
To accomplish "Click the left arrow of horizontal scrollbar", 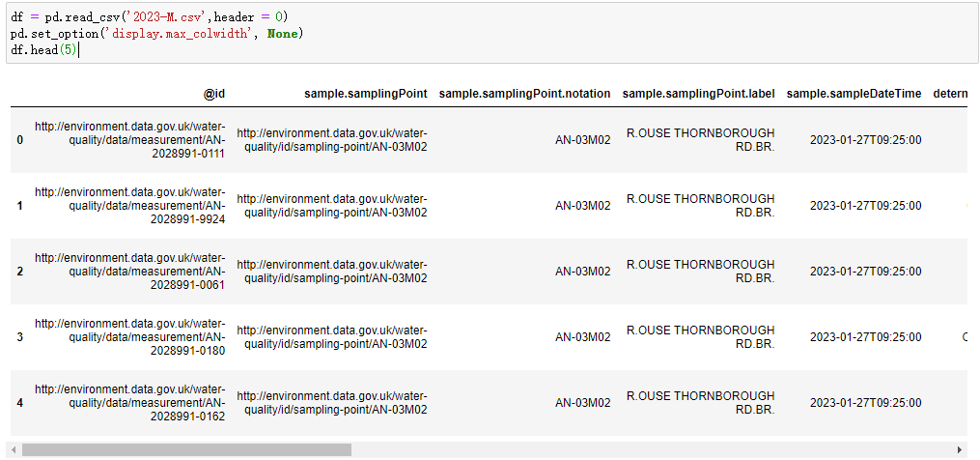I will 14,449.
